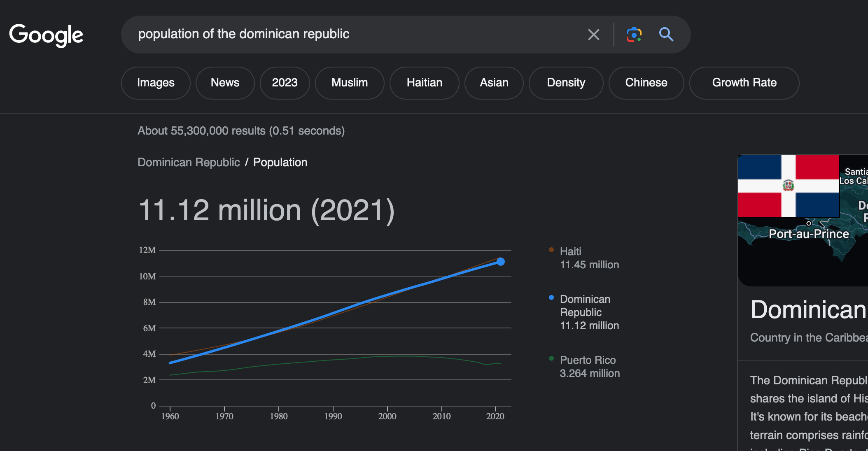Click the magnifying glass search icon
Viewport: 868px width, 451px height.
coord(666,35)
